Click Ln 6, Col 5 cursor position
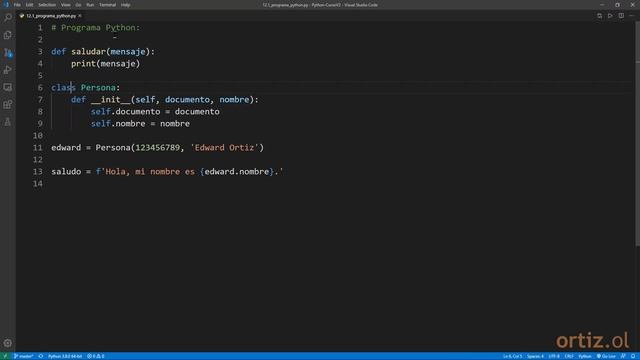Screen dimensions: 640x360 pos(512,356)
